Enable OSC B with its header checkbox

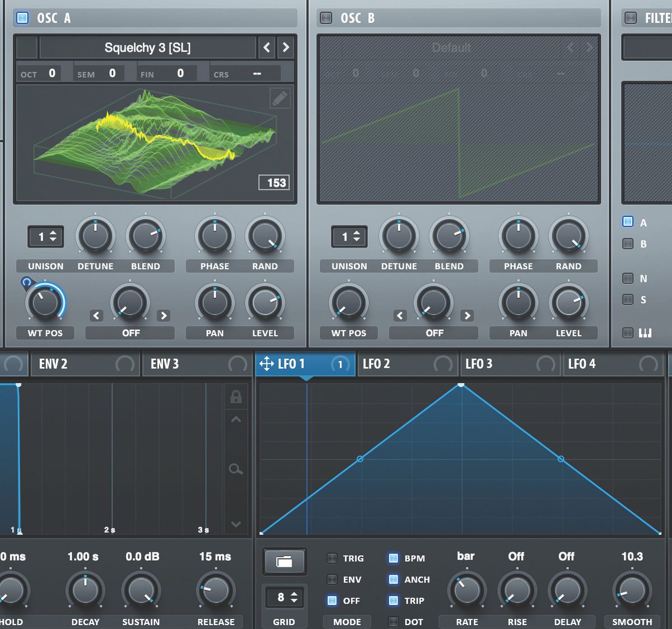325,17
